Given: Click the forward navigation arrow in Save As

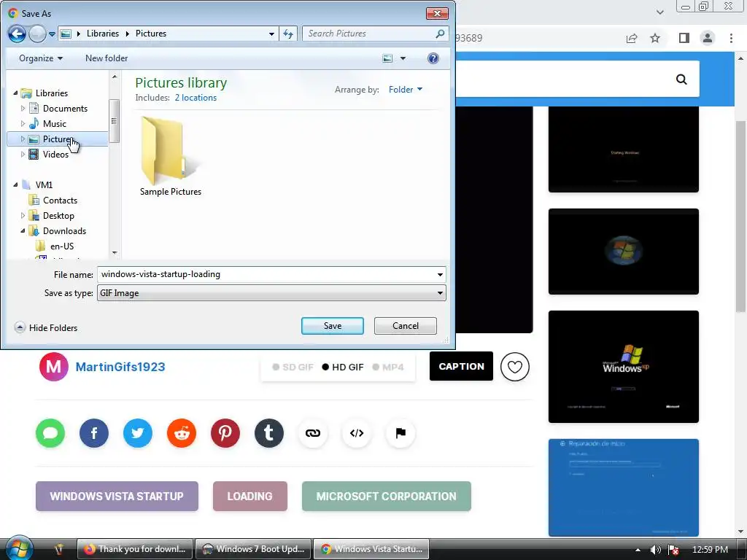Looking at the screenshot, I should coord(37,34).
